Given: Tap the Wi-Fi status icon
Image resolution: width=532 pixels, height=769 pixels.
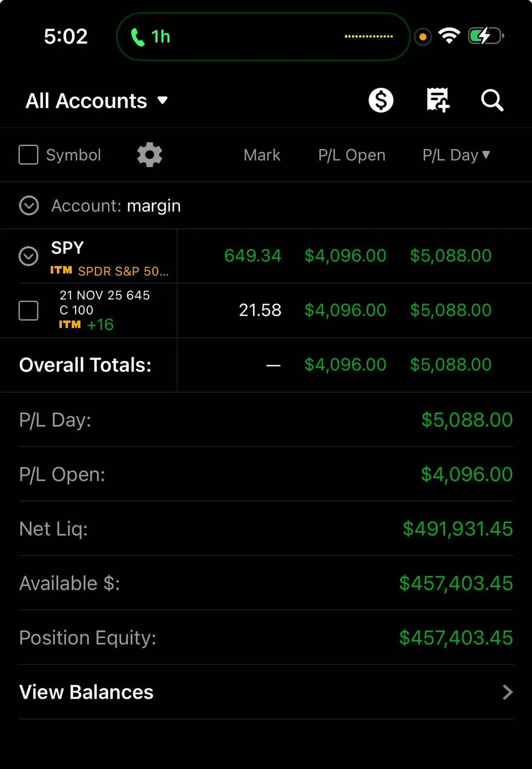Looking at the screenshot, I should click(x=449, y=36).
